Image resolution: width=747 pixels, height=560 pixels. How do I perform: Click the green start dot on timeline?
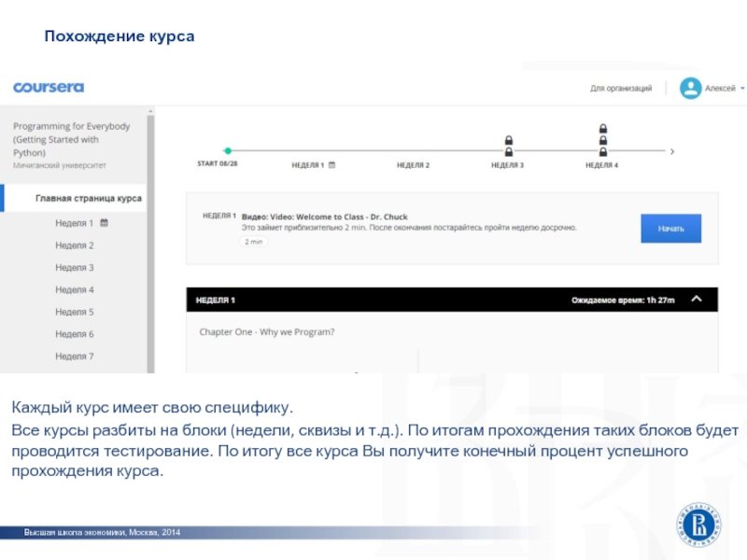point(227,150)
